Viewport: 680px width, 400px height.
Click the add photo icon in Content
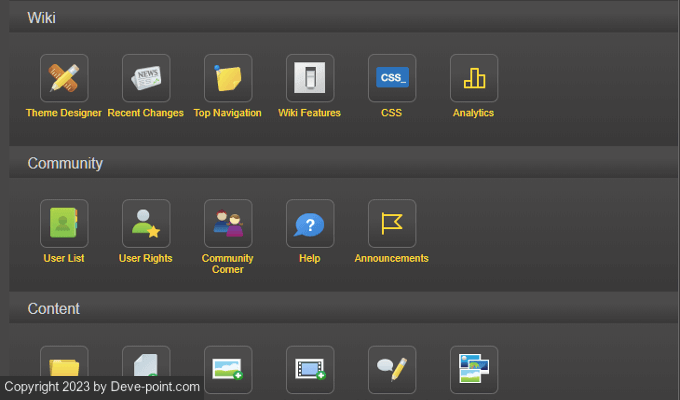[x=228, y=369]
